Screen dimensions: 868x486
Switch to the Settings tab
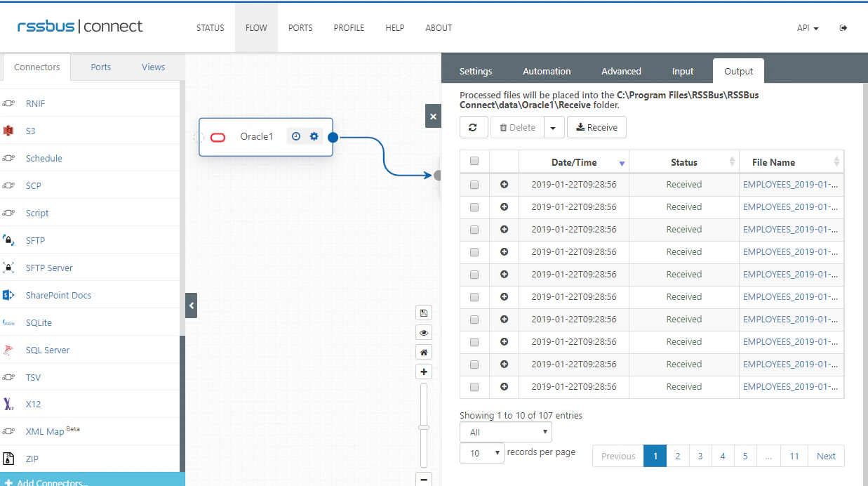pyautogui.click(x=476, y=71)
